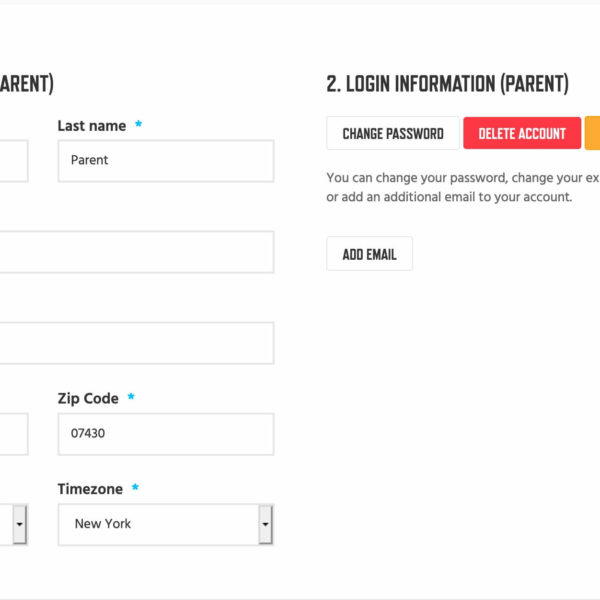This screenshot has height=600, width=600.
Task: Focus the Zip Code field showing 07430
Action: (x=166, y=434)
